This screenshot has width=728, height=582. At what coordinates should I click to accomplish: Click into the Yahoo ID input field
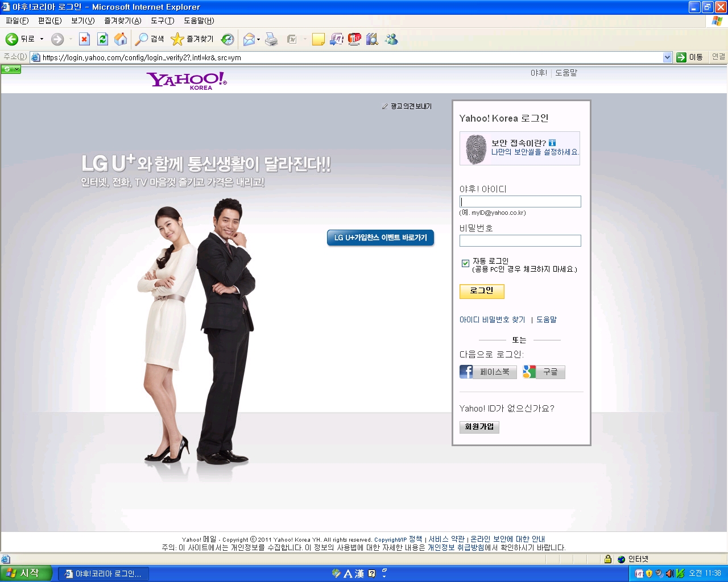tap(520, 202)
